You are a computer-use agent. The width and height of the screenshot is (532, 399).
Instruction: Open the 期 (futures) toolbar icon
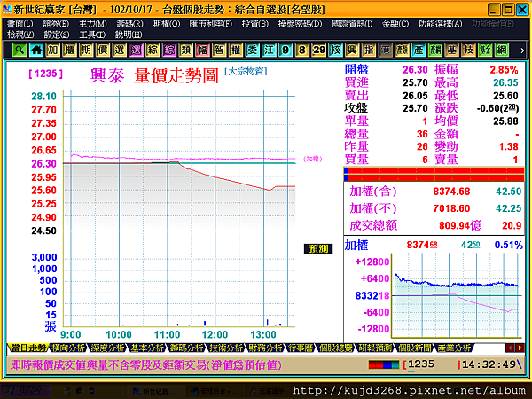tap(86, 51)
